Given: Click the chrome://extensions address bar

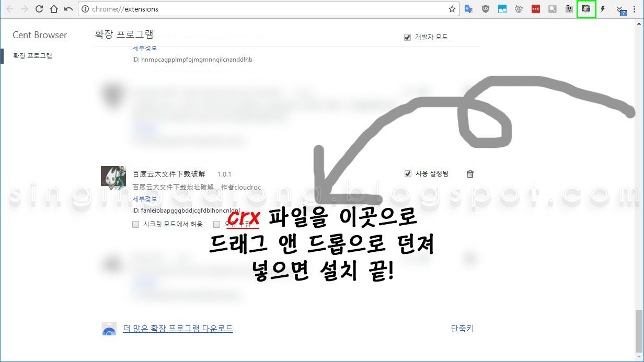Looking at the screenshot, I should pyautogui.click(x=269, y=9).
